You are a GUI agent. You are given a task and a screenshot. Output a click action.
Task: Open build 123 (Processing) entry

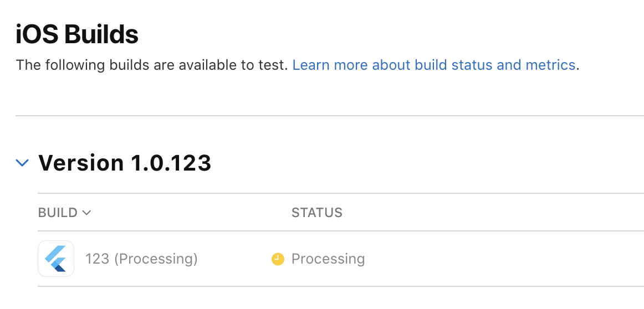pos(141,259)
